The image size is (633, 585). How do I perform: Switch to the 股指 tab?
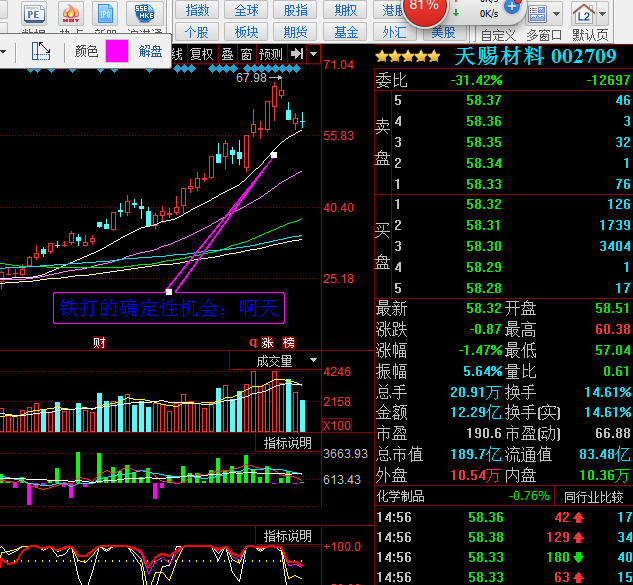tap(296, 10)
